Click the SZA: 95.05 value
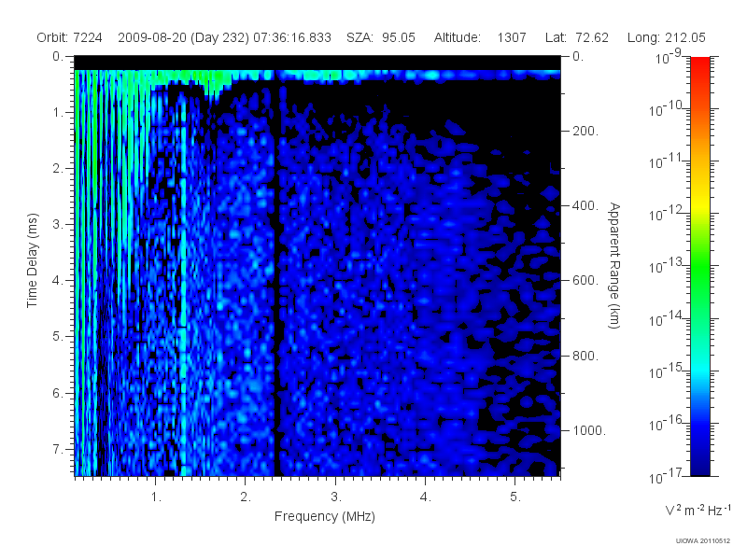Screen dimensions: 747x560 (x=381, y=37)
